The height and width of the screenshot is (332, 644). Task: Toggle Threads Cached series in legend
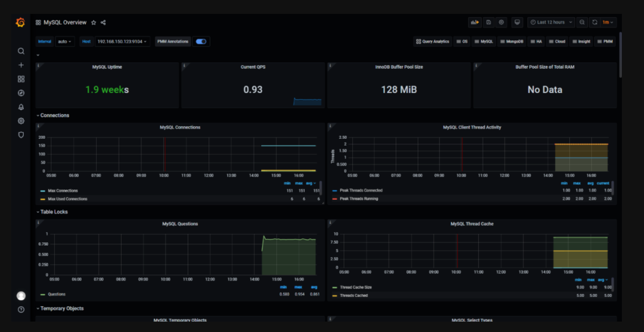pos(354,296)
